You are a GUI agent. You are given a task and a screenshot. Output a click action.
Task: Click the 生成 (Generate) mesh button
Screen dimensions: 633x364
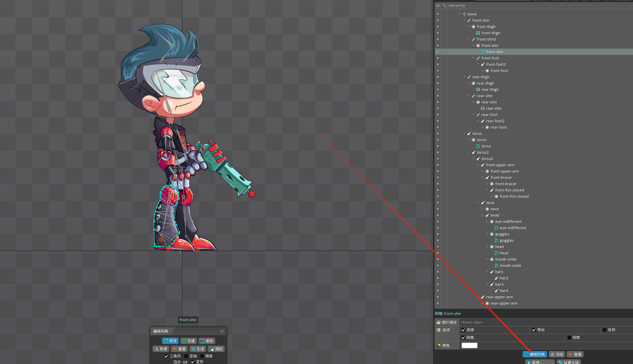click(197, 349)
